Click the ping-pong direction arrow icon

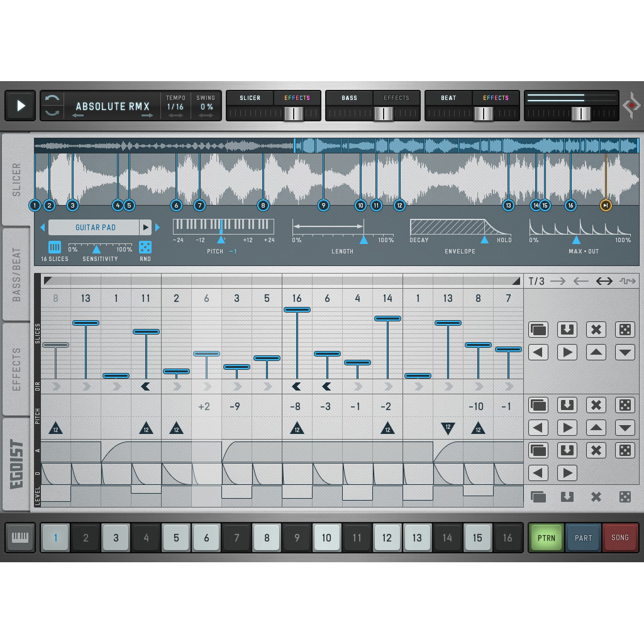604,281
